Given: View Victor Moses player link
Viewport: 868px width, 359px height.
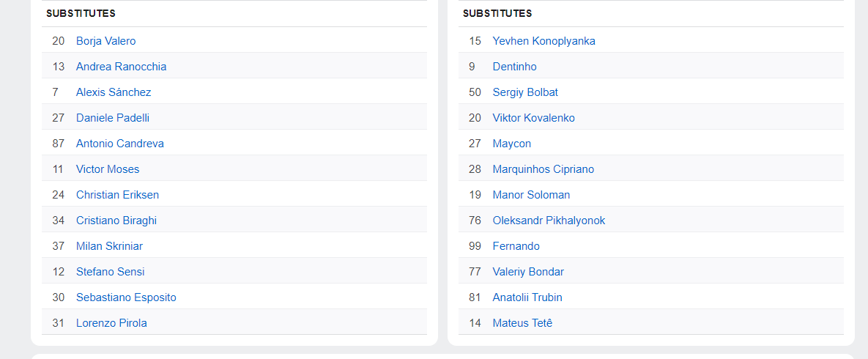Looking at the screenshot, I should 107,169.
